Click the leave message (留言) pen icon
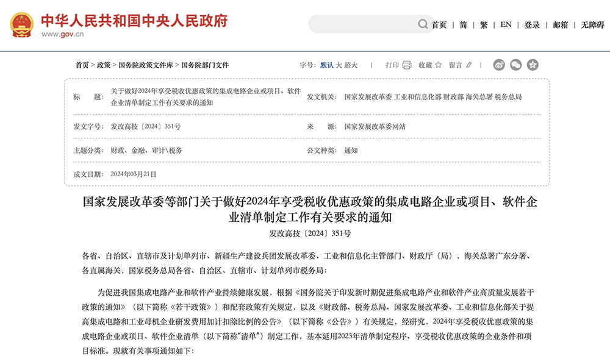The height and width of the screenshot is (364, 610). point(468,65)
